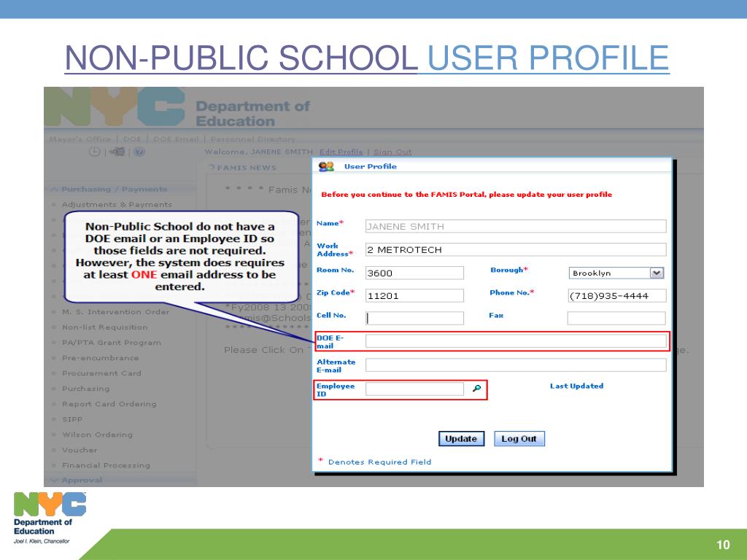Click the Room No. field showing 3600
Image resolution: width=747 pixels, height=560 pixels.
pyautogui.click(x=414, y=273)
